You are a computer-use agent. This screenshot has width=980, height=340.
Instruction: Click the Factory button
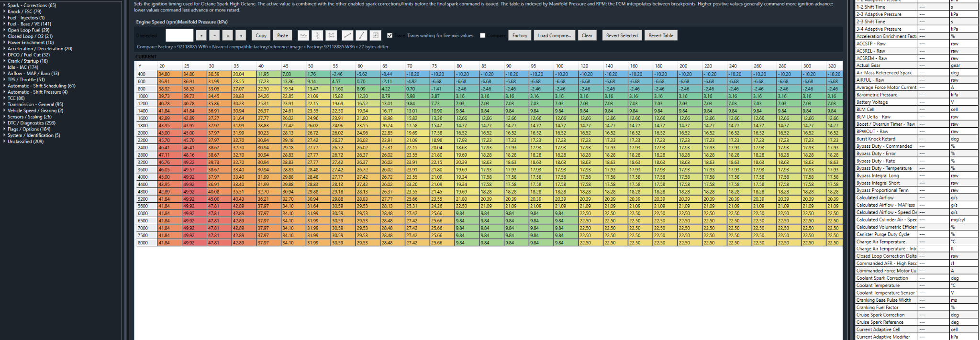point(520,35)
